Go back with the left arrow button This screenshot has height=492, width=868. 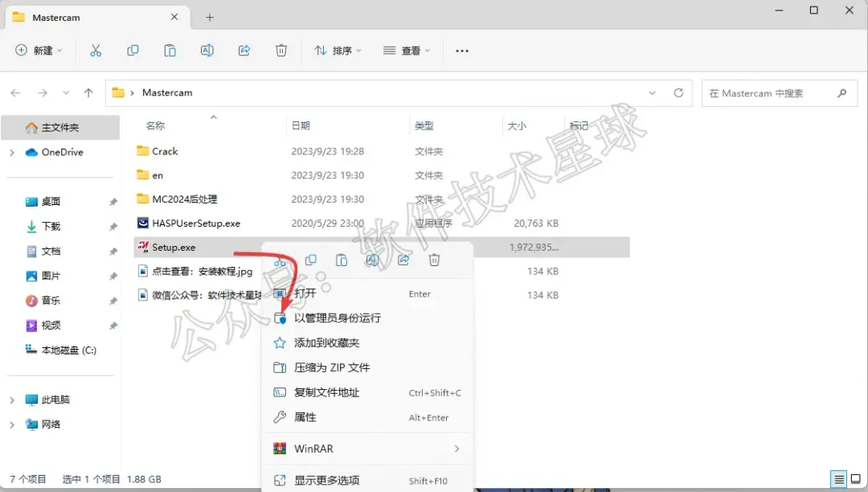(15, 93)
